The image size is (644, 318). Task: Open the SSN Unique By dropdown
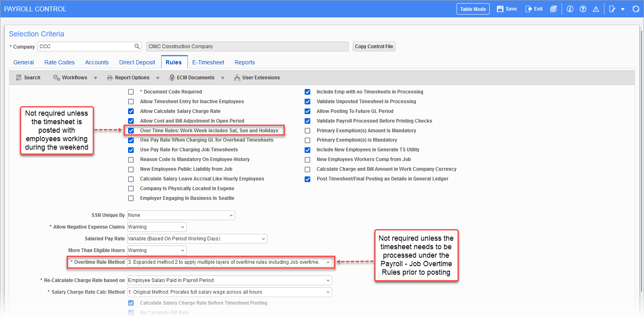(181, 215)
